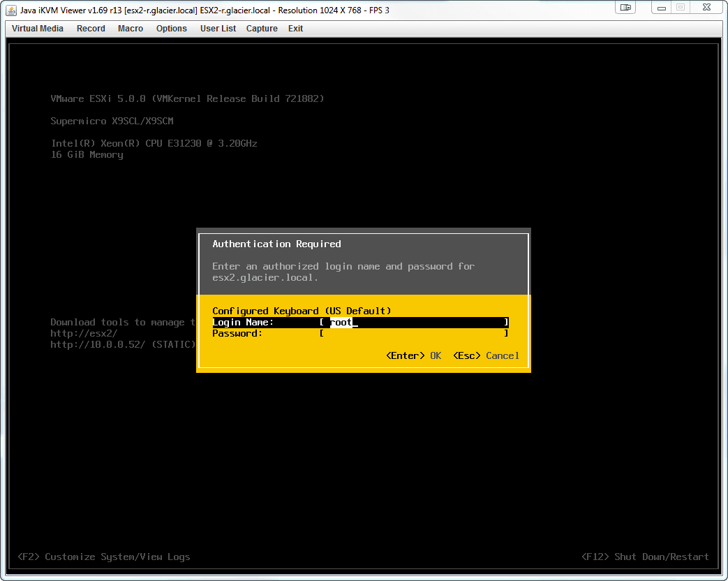
Task: Maximize the iKVM Viewer window
Action: [x=681, y=7]
